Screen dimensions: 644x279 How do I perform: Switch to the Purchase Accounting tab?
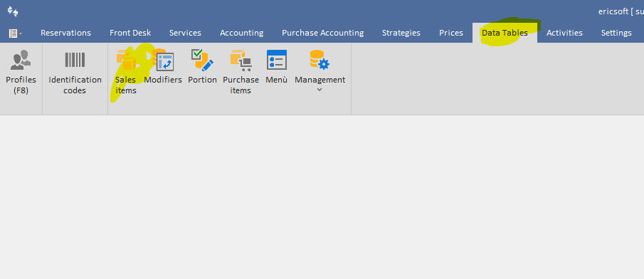[323, 33]
